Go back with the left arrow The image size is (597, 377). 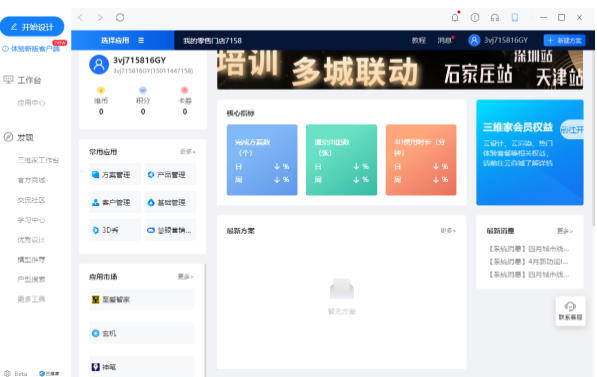pos(81,18)
